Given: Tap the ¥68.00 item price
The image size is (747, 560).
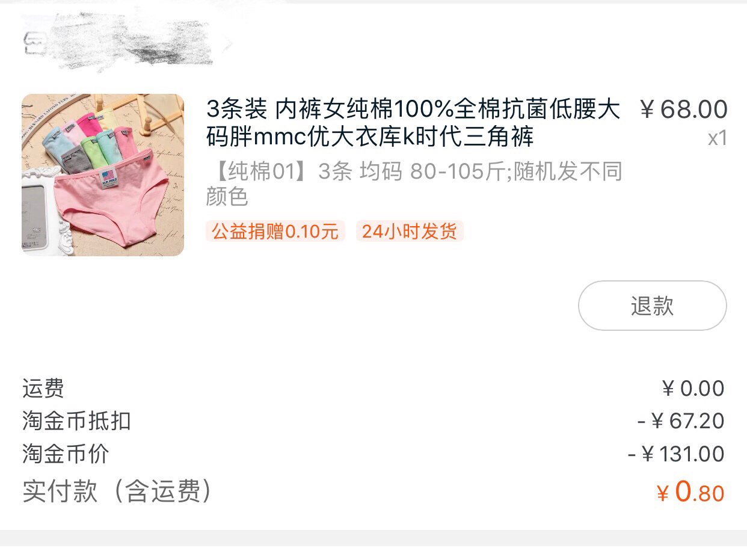Looking at the screenshot, I should point(683,109).
